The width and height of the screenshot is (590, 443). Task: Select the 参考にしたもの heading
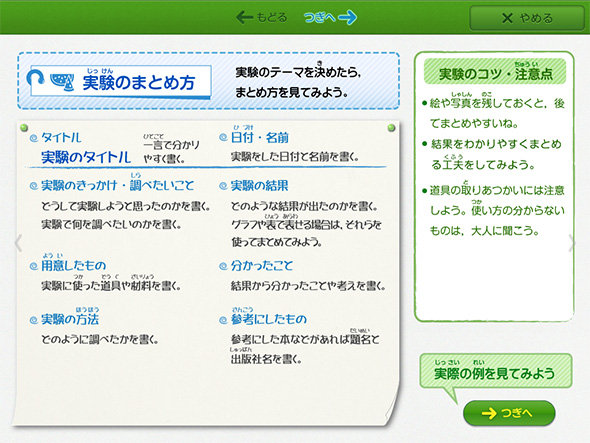(269, 319)
